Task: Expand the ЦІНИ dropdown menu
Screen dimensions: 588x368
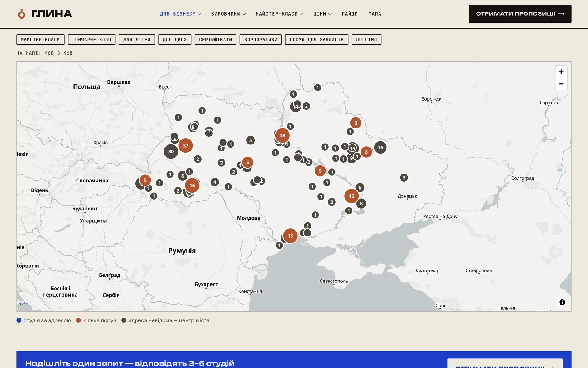Action: [322, 14]
